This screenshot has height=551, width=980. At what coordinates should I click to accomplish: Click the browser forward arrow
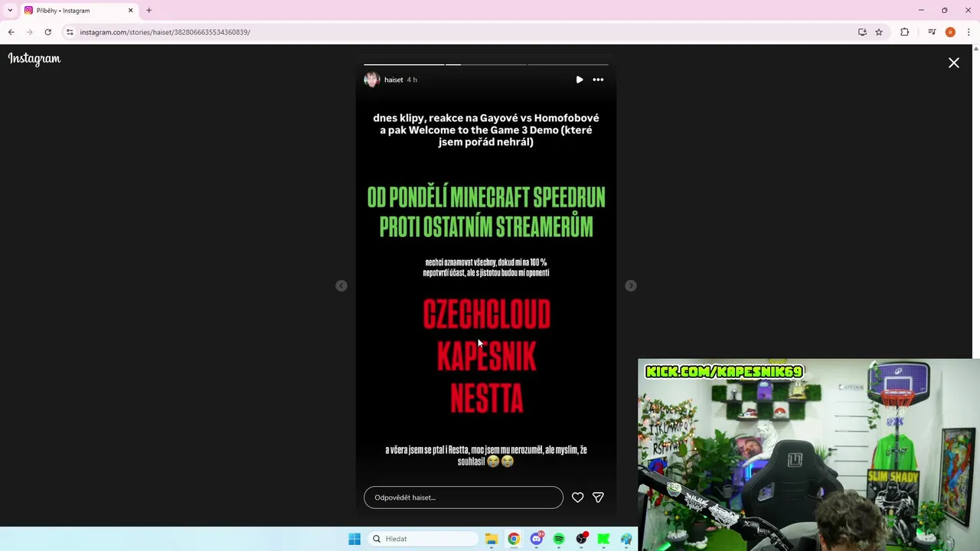29,32
